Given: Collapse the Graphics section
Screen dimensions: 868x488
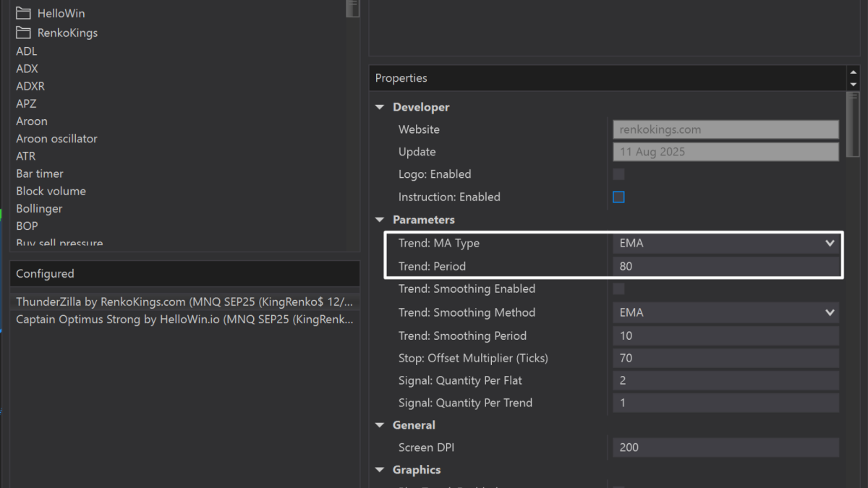Looking at the screenshot, I should click(380, 470).
